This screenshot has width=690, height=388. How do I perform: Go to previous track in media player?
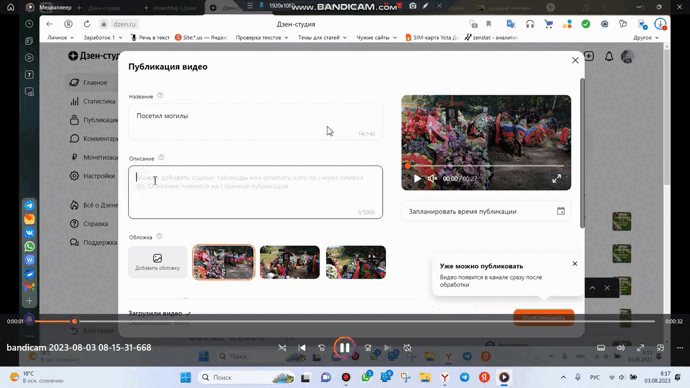point(302,348)
